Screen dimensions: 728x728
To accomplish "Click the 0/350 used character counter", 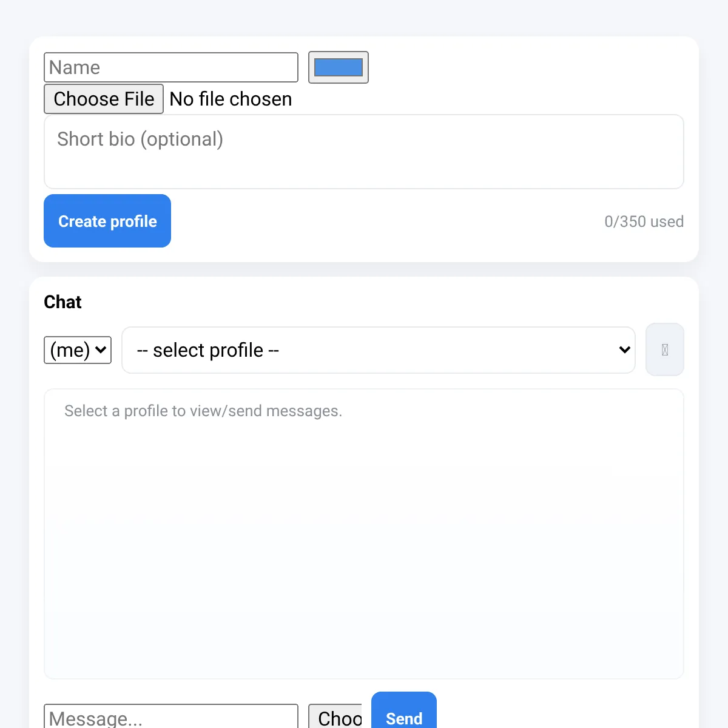I will tap(644, 221).
